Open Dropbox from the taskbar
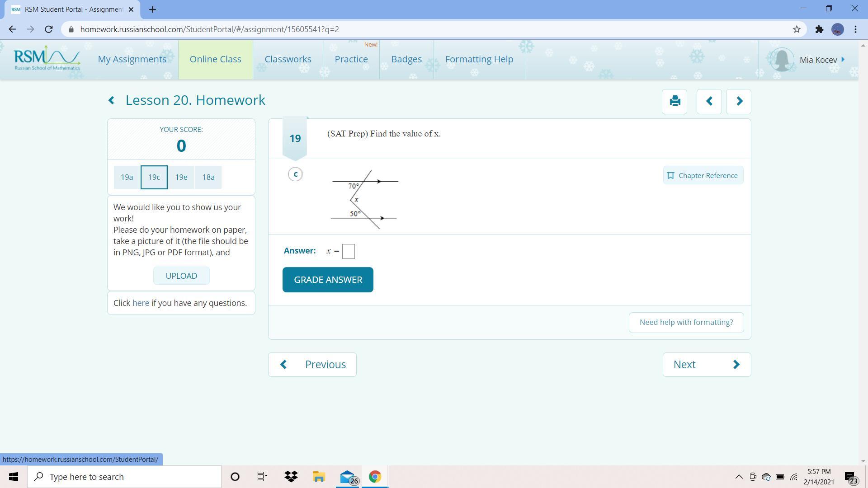 tap(291, 477)
